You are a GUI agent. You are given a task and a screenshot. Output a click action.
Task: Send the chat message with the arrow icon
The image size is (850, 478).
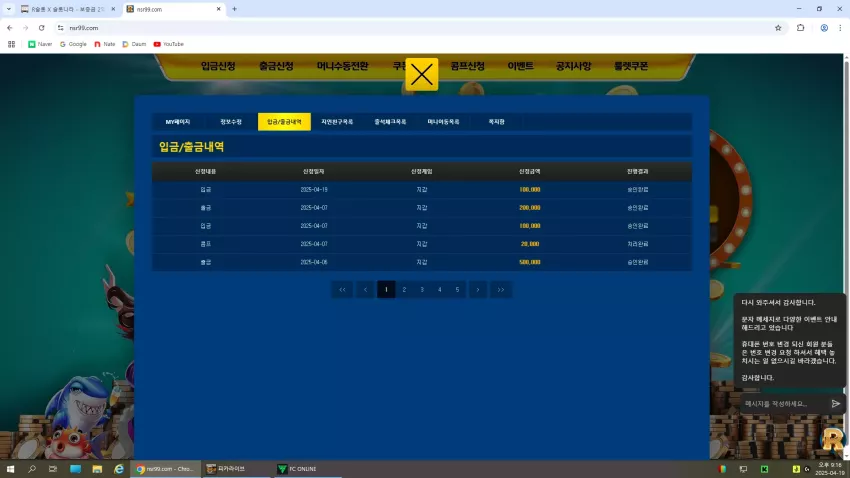(835, 404)
